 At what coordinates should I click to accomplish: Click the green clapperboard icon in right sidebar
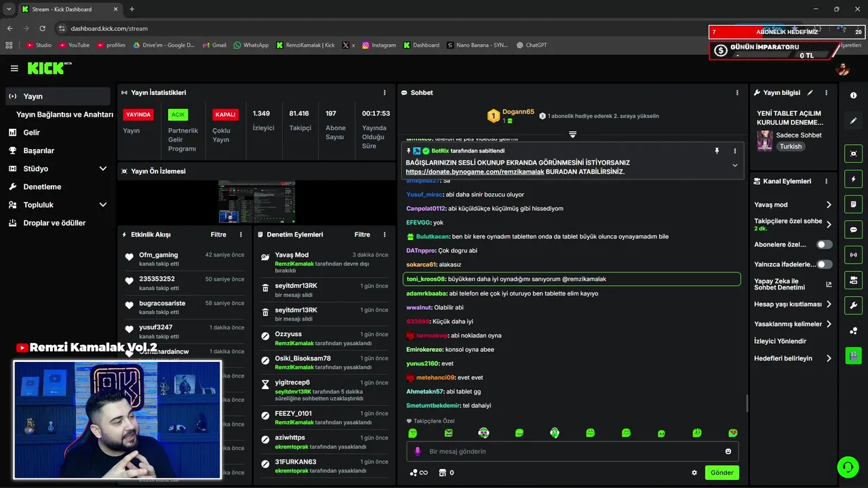pos(853,355)
